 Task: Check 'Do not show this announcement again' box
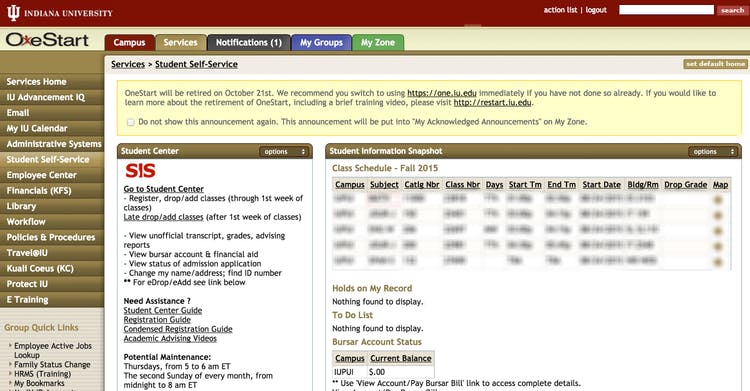pos(131,123)
